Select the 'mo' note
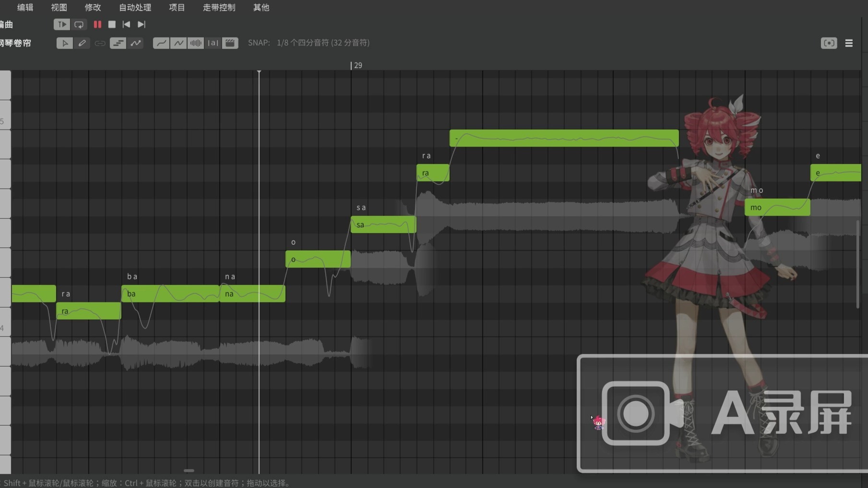The width and height of the screenshot is (868, 488). coord(777,207)
